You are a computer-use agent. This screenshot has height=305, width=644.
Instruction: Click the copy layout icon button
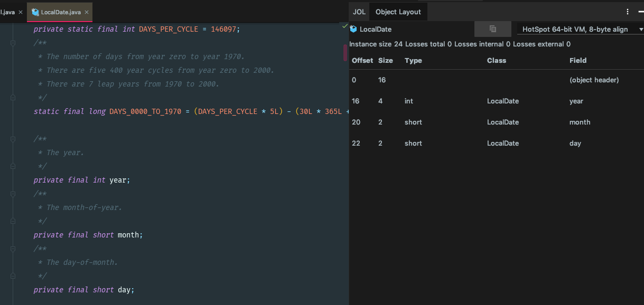point(492,29)
